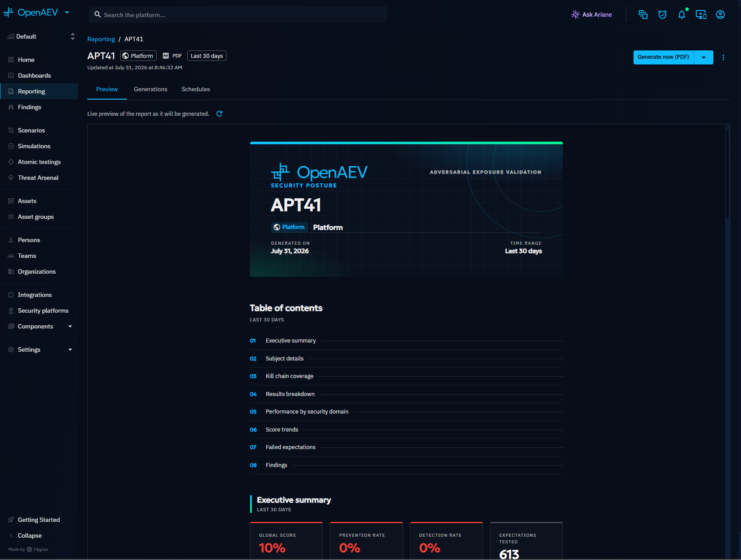
Task: Click the Atomic testings sidebar icon
Action: click(11, 162)
